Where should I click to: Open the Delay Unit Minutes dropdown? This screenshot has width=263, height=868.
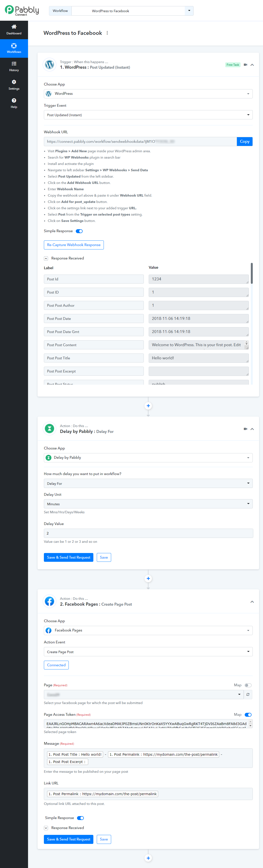click(x=148, y=504)
